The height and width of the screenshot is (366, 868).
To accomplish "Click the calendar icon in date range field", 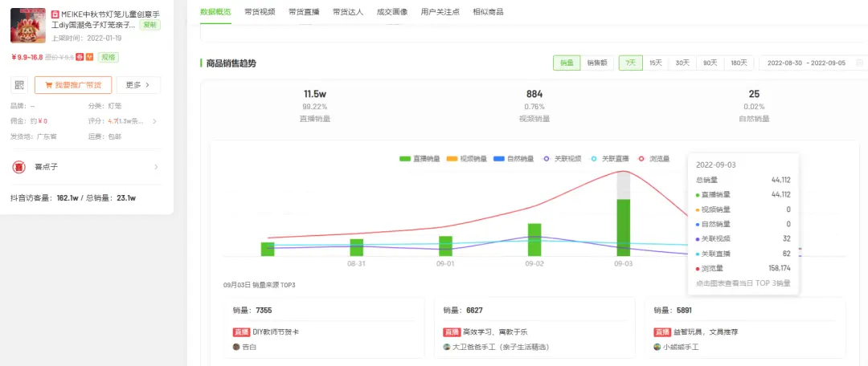I will (x=859, y=63).
